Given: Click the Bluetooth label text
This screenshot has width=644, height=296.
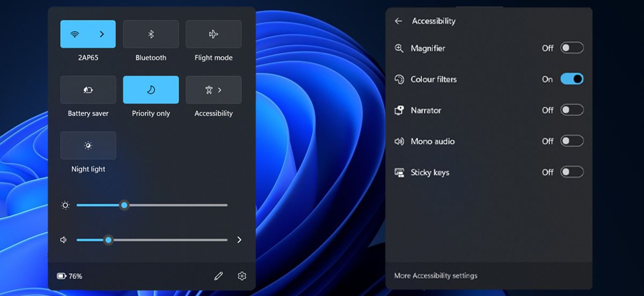Looking at the screenshot, I should [151, 57].
